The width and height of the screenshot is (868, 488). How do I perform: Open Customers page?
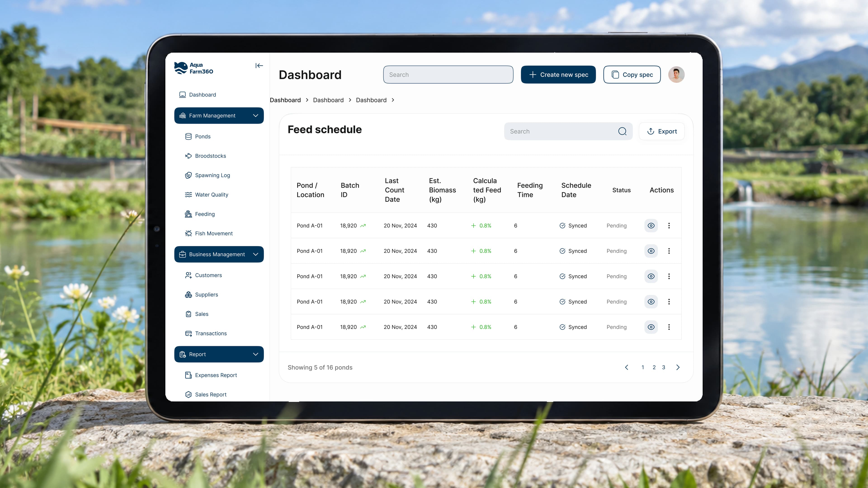tap(203, 275)
